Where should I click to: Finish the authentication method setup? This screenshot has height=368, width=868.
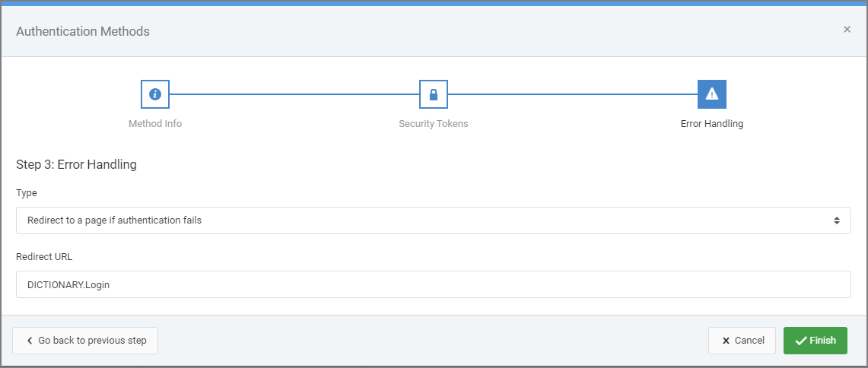point(816,341)
